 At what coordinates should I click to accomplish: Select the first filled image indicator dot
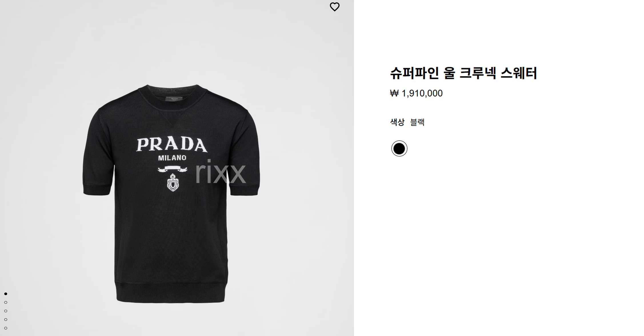tap(6, 294)
